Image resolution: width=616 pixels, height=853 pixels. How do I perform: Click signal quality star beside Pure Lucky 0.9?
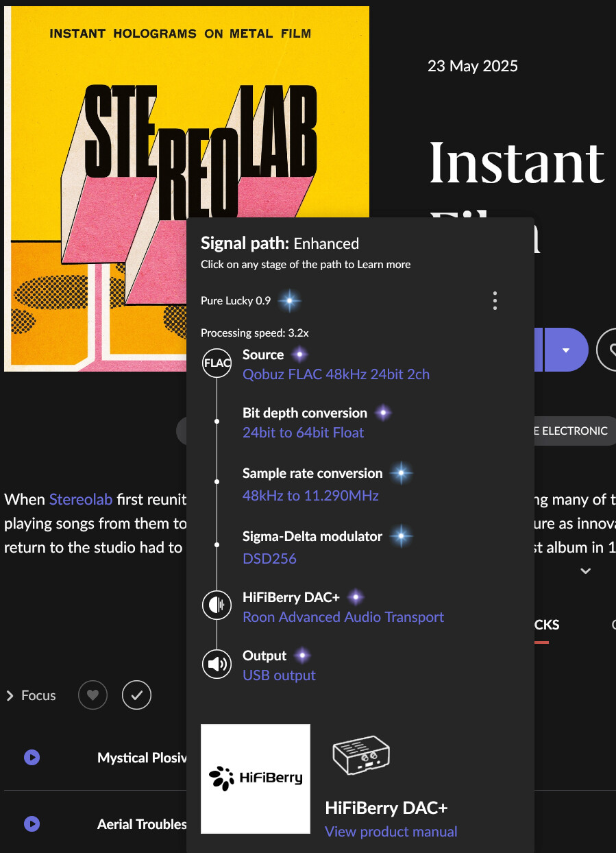coord(290,300)
